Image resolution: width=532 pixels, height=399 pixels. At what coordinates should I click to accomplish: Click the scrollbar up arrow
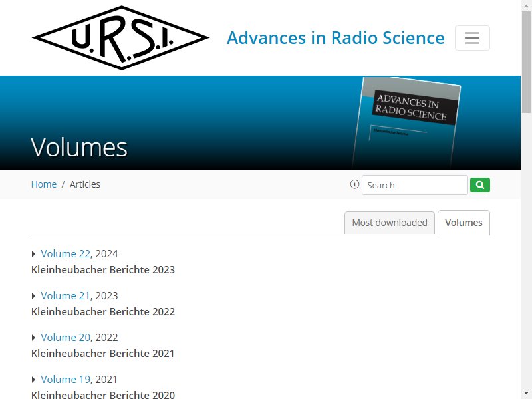point(526,5)
